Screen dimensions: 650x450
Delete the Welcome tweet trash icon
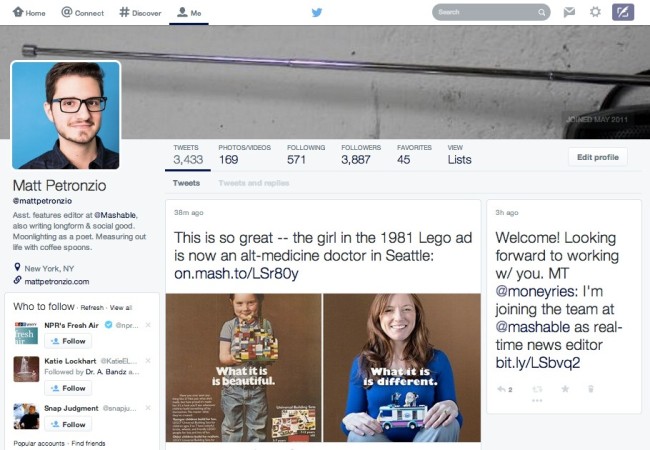pyautogui.click(x=591, y=389)
